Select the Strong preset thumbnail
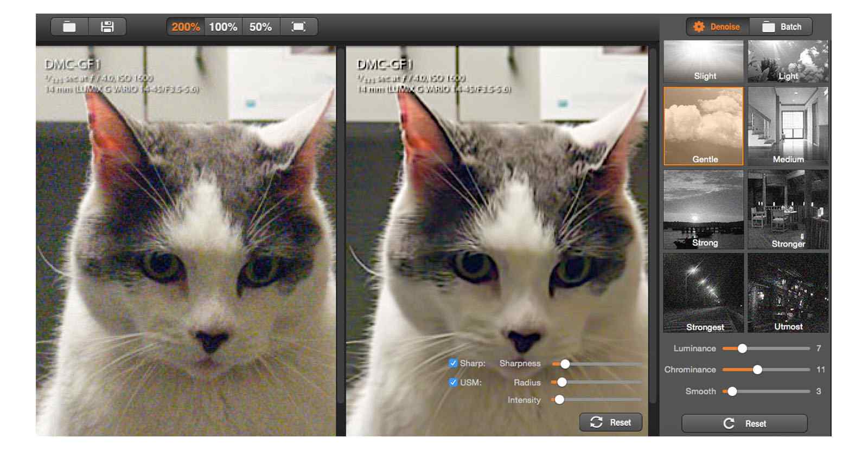 704,210
